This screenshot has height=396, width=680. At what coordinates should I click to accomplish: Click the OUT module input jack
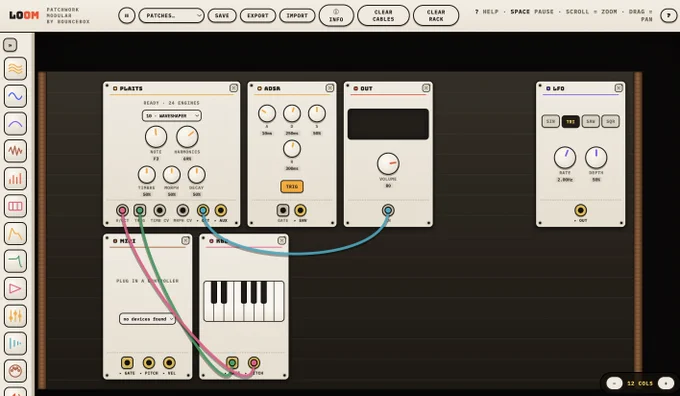click(x=388, y=210)
